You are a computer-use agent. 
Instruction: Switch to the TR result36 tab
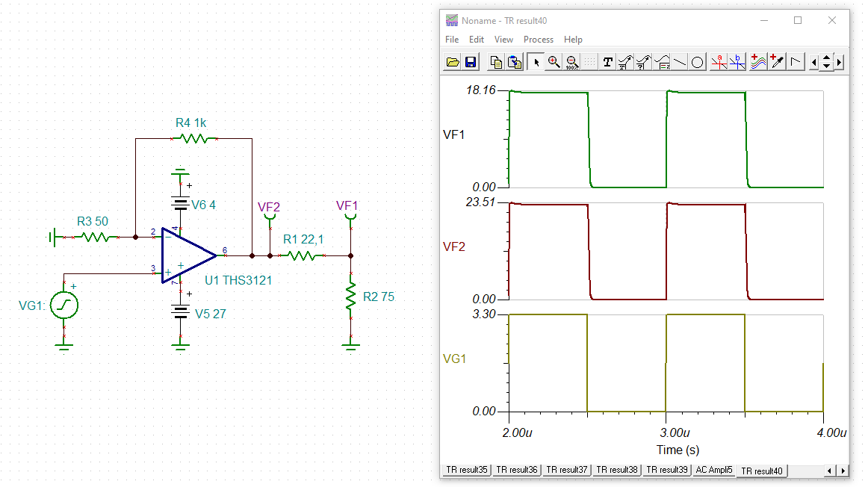516,470
